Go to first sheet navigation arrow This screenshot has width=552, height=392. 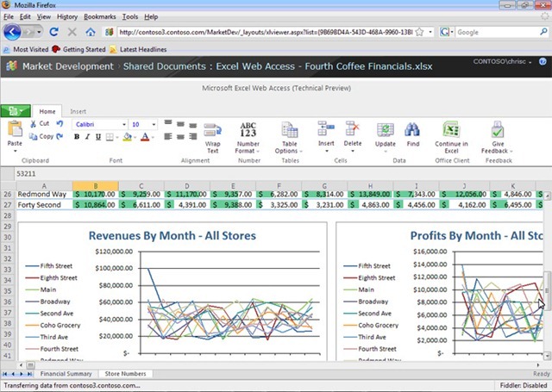(5, 374)
